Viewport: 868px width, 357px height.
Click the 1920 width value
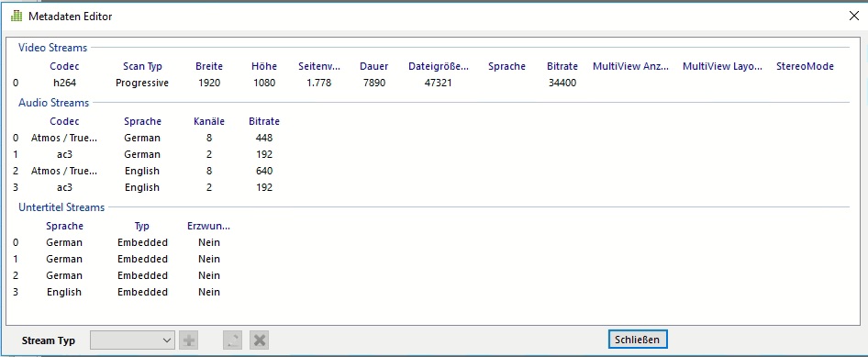pyautogui.click(x=208, y=83)
